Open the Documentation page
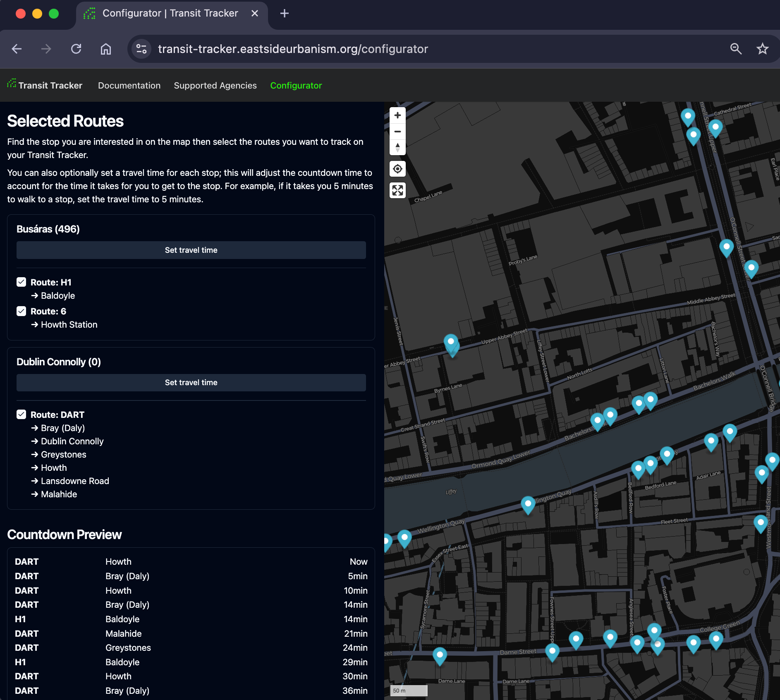 (x=129, y=85)
